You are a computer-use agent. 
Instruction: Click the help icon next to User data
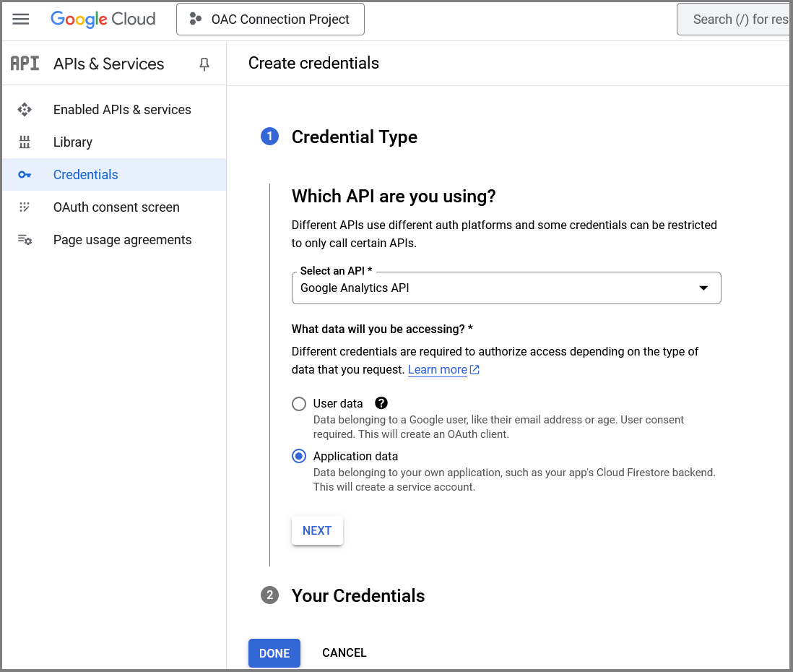(x=381, y=403)
